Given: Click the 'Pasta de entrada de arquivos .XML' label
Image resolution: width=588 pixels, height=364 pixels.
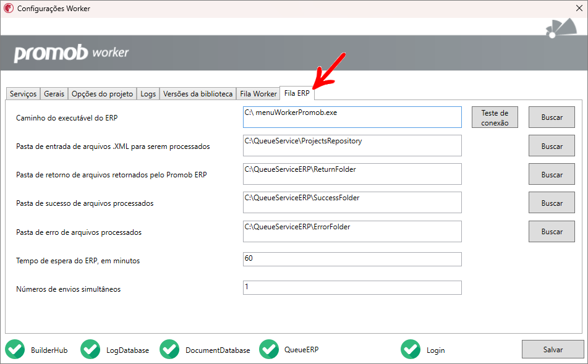Looking at the screenshot, I should [x=113, y=146].
